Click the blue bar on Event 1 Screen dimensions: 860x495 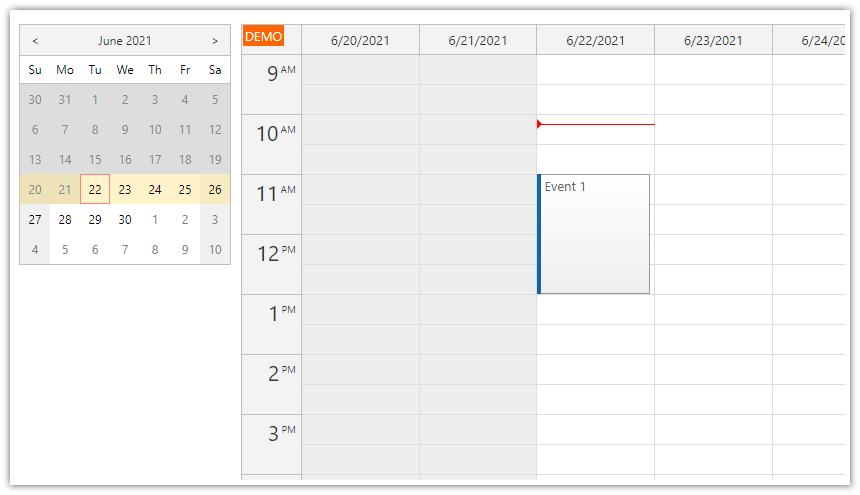tap(539, 235)
